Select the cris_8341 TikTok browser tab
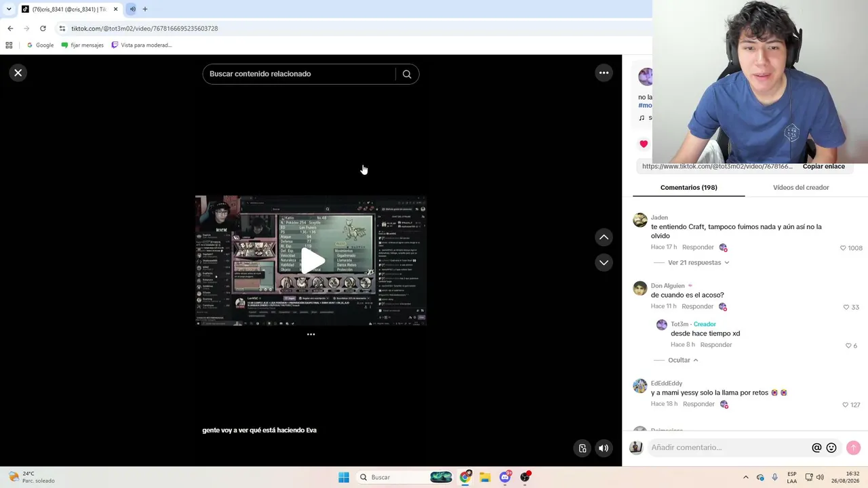The image size is (868, 488). pos(69,9)
